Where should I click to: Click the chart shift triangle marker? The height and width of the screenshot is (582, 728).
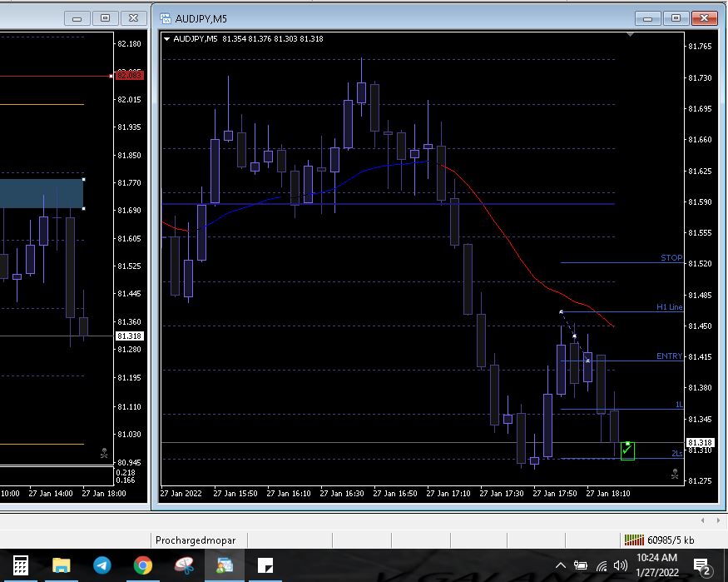click(x=630, y=36)
